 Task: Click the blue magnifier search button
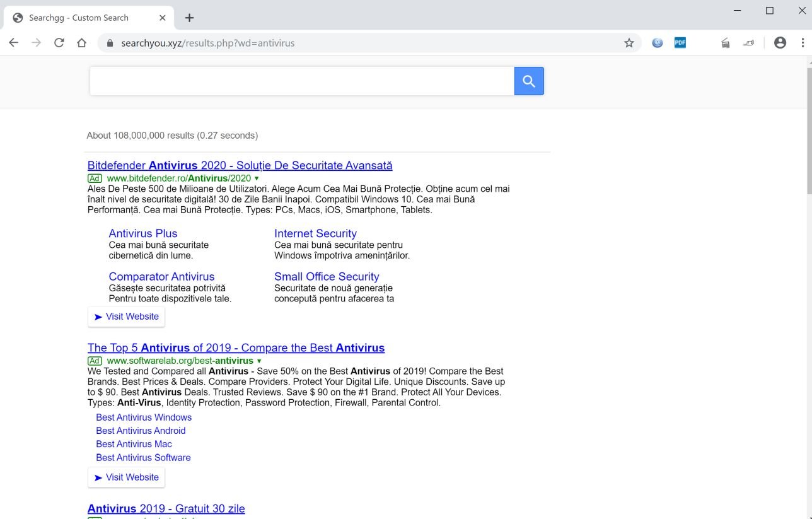(529, 81)
